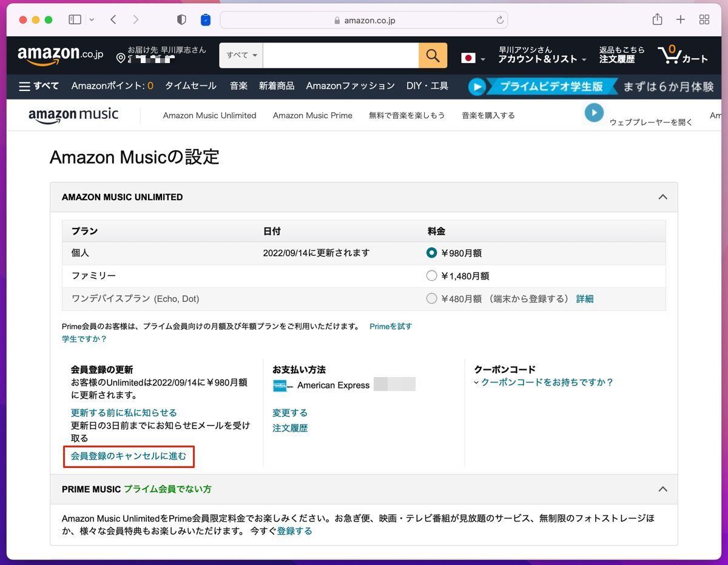Select the 個人 ¥980月額 plan radio
The image size is (728, 565).
coord(431,253)
